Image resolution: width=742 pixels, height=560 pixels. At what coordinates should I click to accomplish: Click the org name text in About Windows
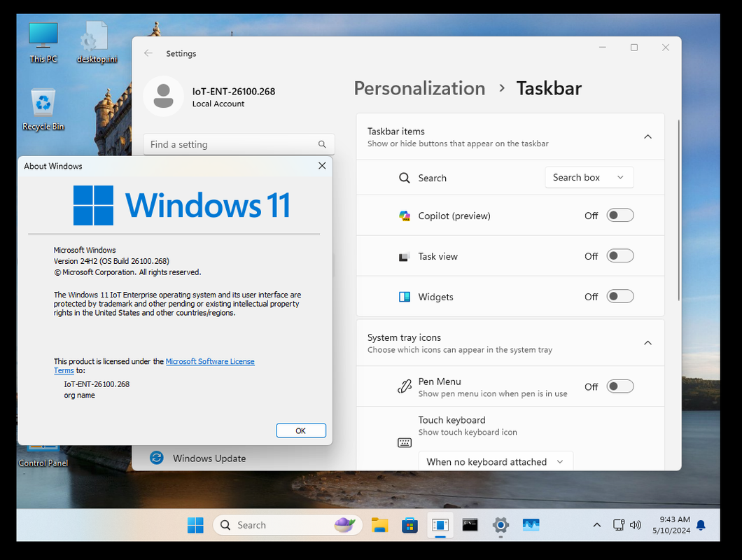pos(80,395)
